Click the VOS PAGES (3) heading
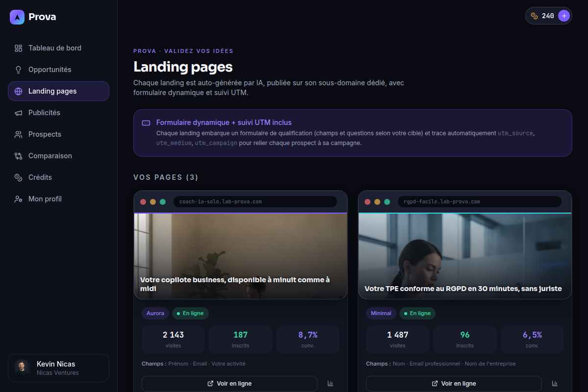The height and width of the screenshot is (392, 588). [x=166, y=177]
